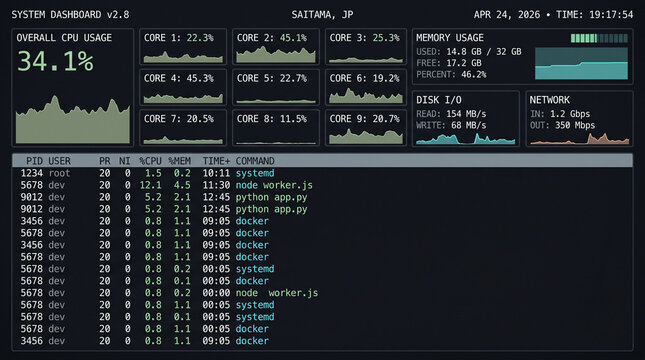The width and height of the screenshot is (645, 360).
Task: Select the CORE 6 panel at 19.2%
Action: [366, 87]
